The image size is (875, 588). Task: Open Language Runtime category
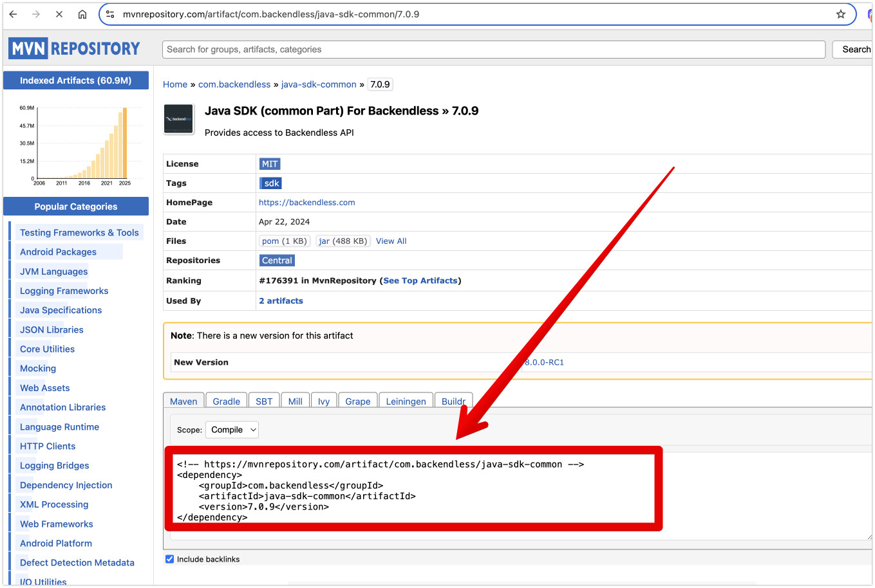tap(59, 427)
